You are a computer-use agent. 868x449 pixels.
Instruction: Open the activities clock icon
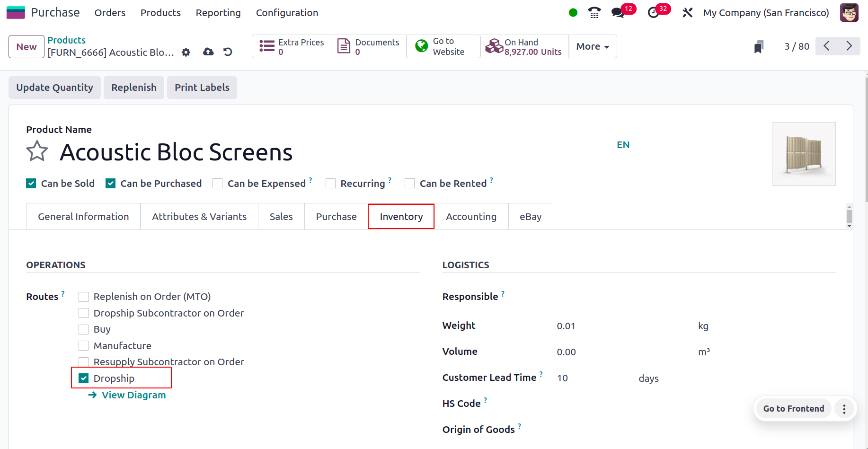click(x=653, y=13)
